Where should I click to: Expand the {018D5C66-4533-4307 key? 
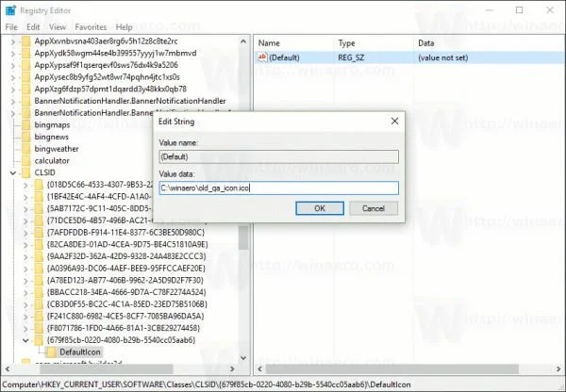(x=25, y=185)
